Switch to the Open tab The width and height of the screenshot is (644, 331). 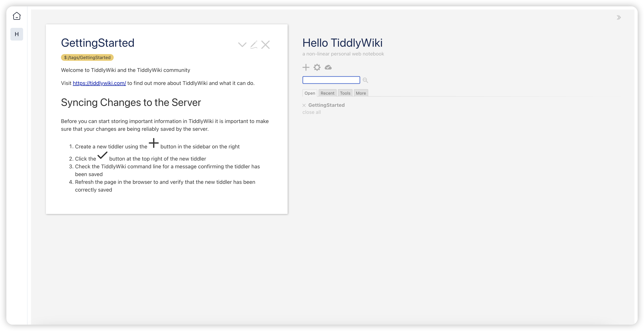(x=310, y=93)
